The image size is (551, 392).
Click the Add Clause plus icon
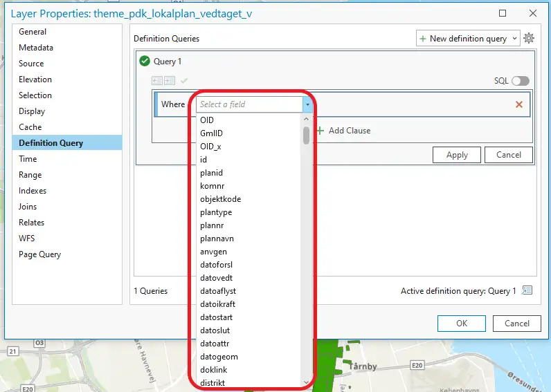pyautogui.click(x=320, y=131)
